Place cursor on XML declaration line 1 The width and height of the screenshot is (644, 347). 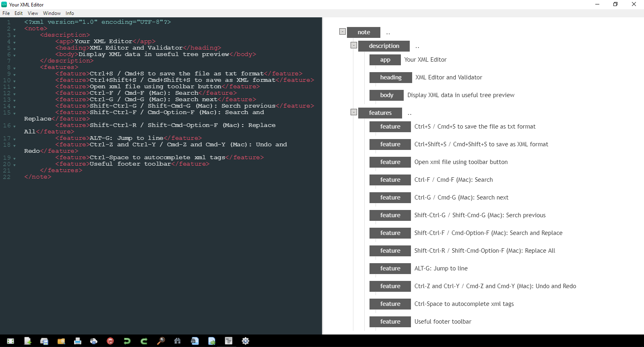pos(97,22)
